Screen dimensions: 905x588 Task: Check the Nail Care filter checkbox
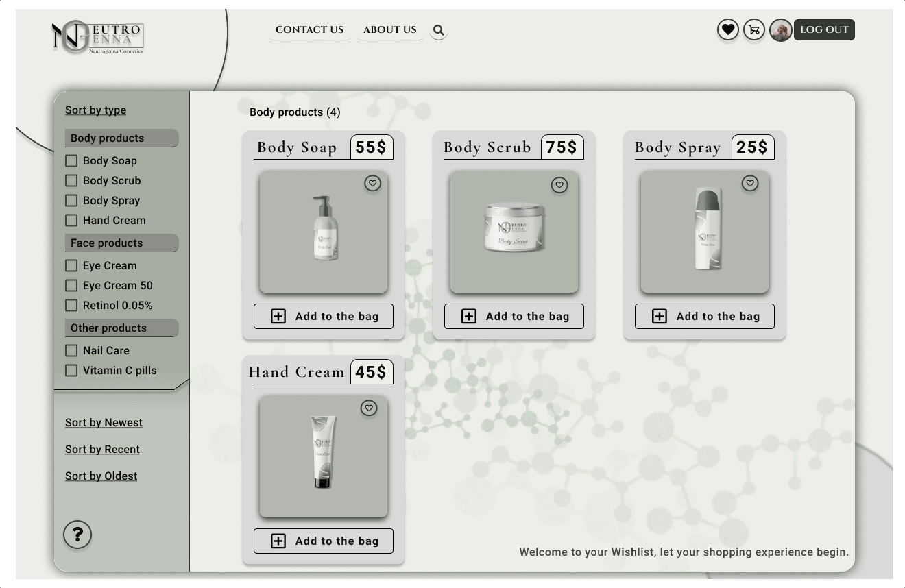pyautogui.click(x=71, y=350)
